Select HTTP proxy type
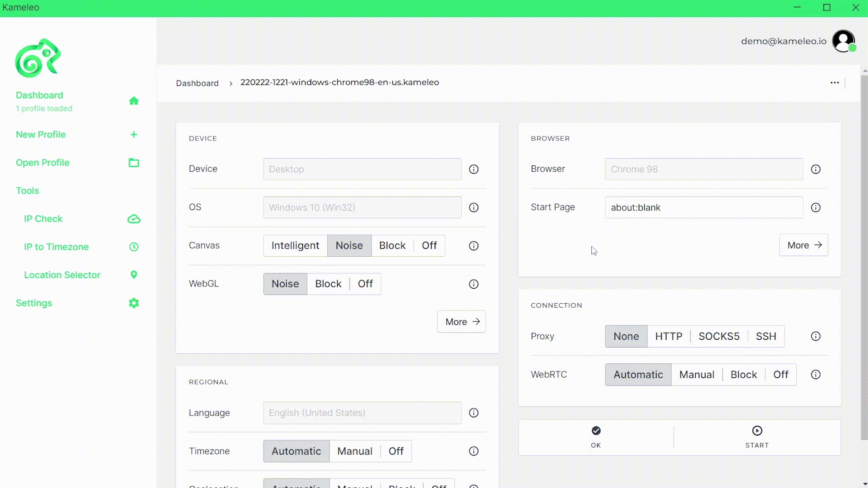Screen dimensions: 868x488 (x=669, y=336)
